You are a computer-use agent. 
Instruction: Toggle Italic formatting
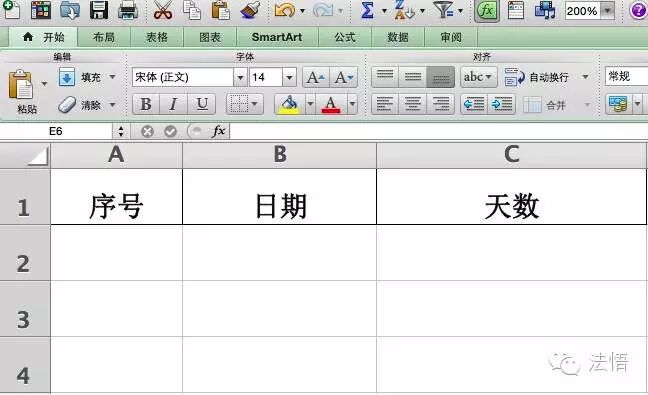click(174, 104)
